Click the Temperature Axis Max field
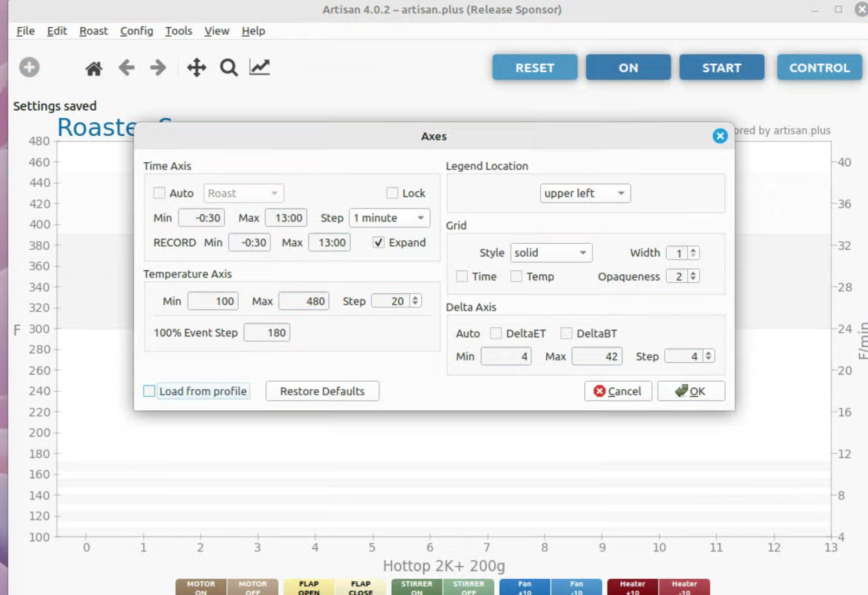The image size is (868, 595). tap(304, 301)
